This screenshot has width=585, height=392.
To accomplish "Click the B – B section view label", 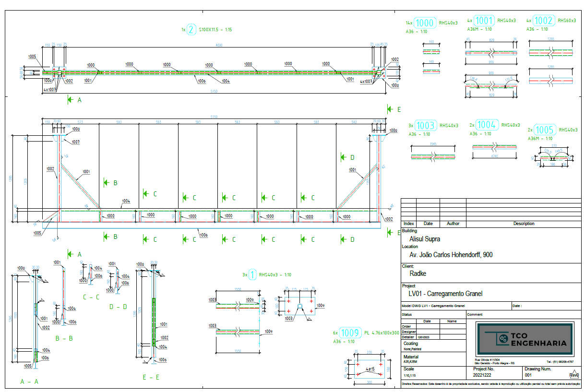I will [64, 338].
